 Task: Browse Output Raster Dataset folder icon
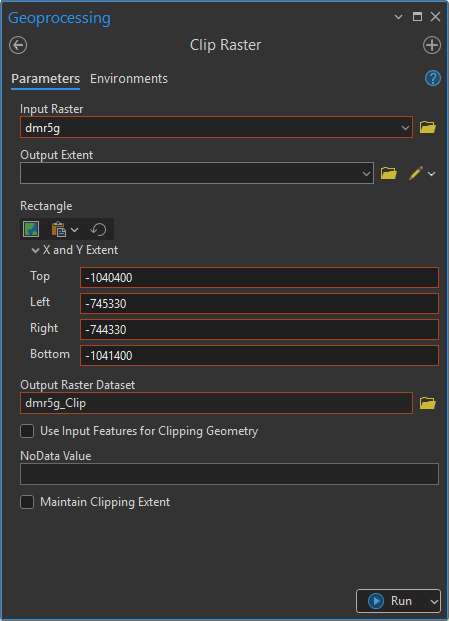click(428, 403)
